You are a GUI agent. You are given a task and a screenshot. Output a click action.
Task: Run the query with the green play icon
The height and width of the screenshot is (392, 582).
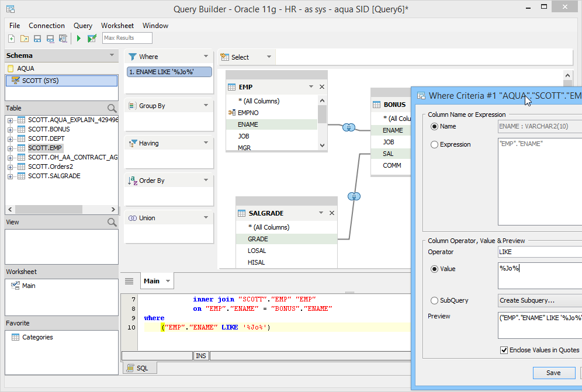(x=79, y=38)
